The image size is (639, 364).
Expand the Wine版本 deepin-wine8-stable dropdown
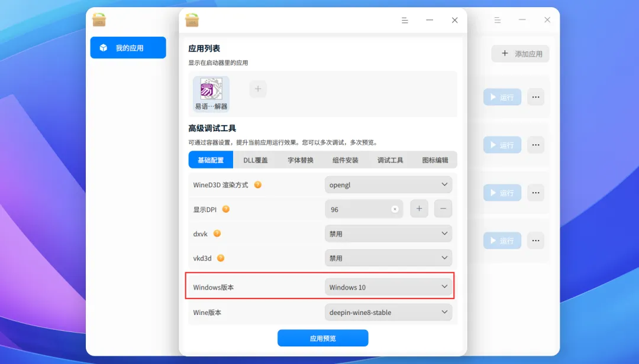tap(388, 312)
